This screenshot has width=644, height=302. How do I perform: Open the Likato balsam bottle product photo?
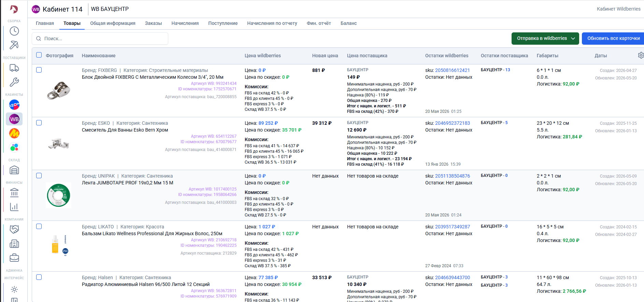tap(59, 245)
